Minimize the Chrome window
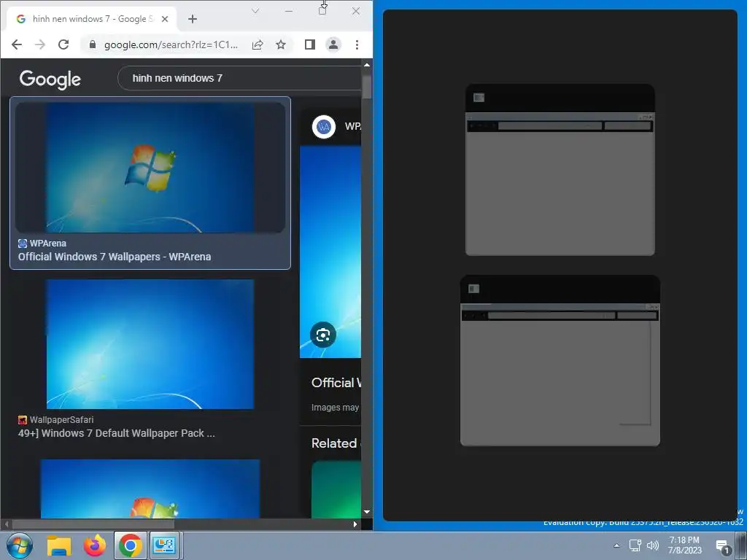 coord(289,11)
